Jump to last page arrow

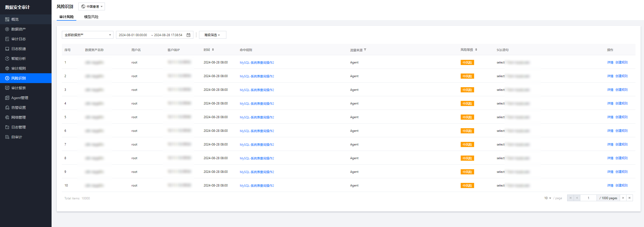pyautogui.click(x=630, y=198)
